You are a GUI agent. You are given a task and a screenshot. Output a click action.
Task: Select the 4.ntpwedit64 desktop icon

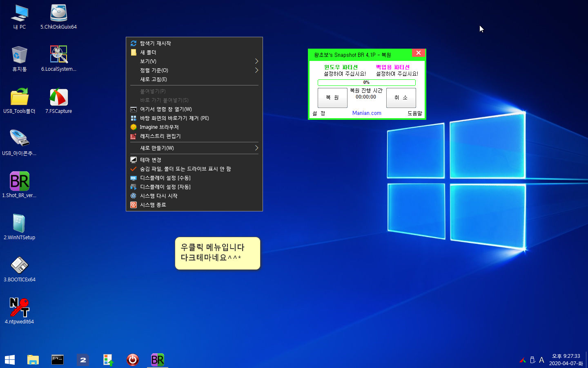(x=20, y=311)
